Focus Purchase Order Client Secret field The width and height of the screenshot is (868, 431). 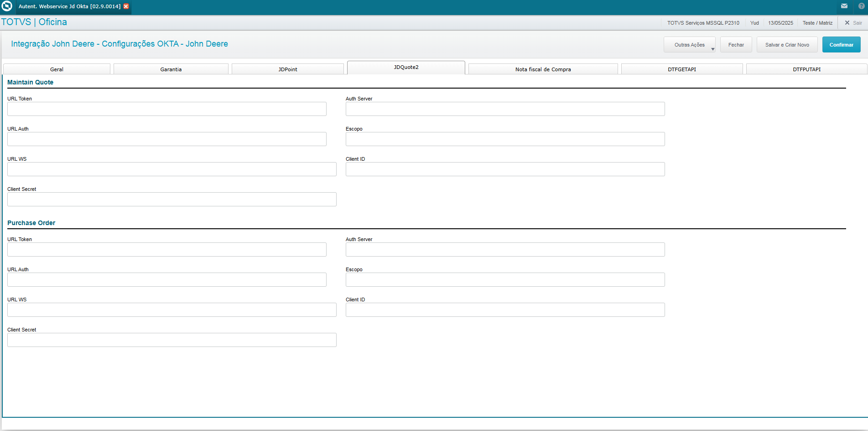tap(172, 340)
